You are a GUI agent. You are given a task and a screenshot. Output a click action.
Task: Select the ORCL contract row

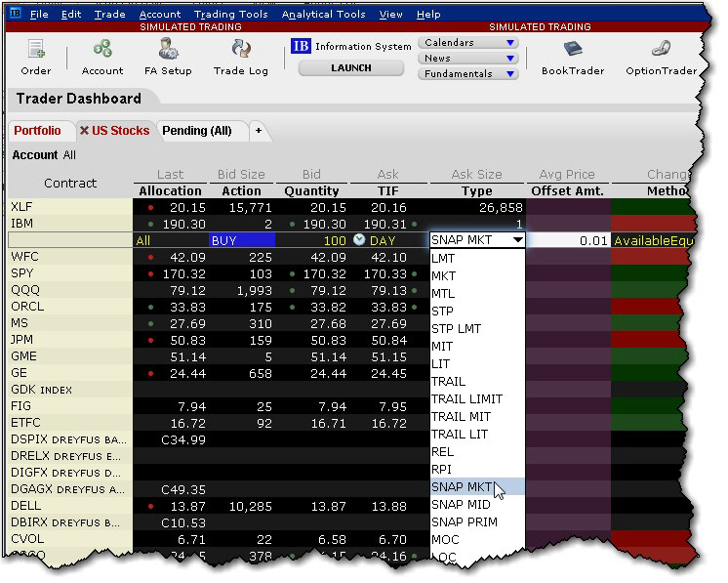click(70, 307)
